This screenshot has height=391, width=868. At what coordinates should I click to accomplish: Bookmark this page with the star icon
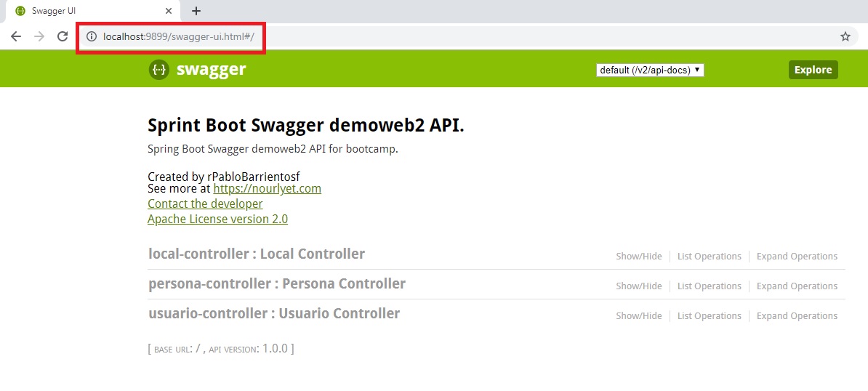(x=845, y=36)
